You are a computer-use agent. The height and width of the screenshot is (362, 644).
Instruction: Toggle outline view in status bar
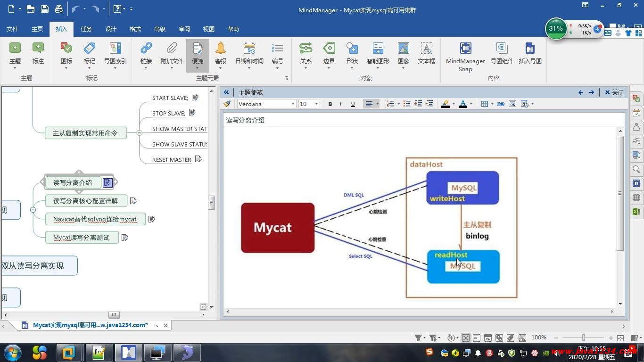coord(477,338)
